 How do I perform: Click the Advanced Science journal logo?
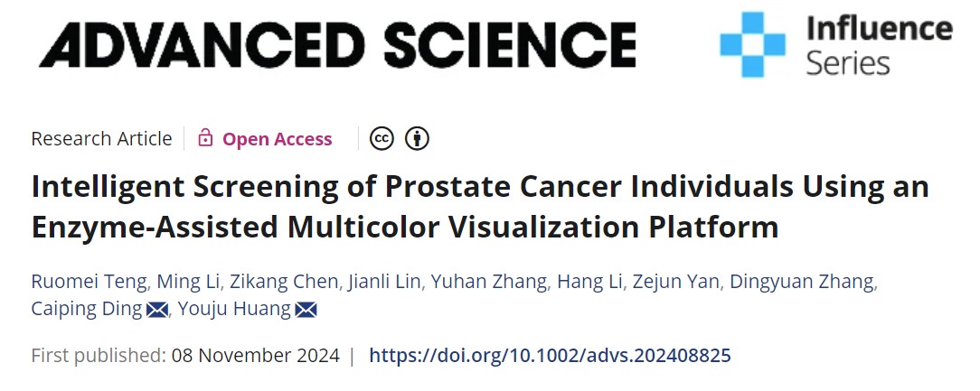337,43
